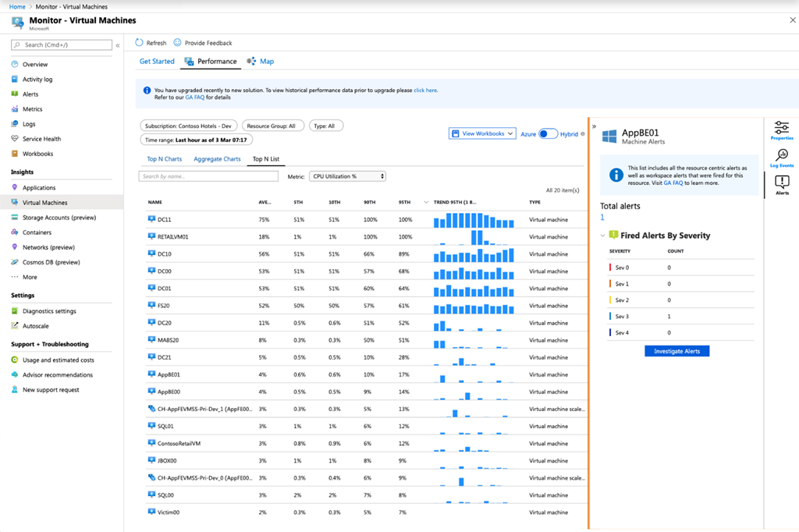
Task: Open Activity log in sidebar
Action: click(37, 80)
